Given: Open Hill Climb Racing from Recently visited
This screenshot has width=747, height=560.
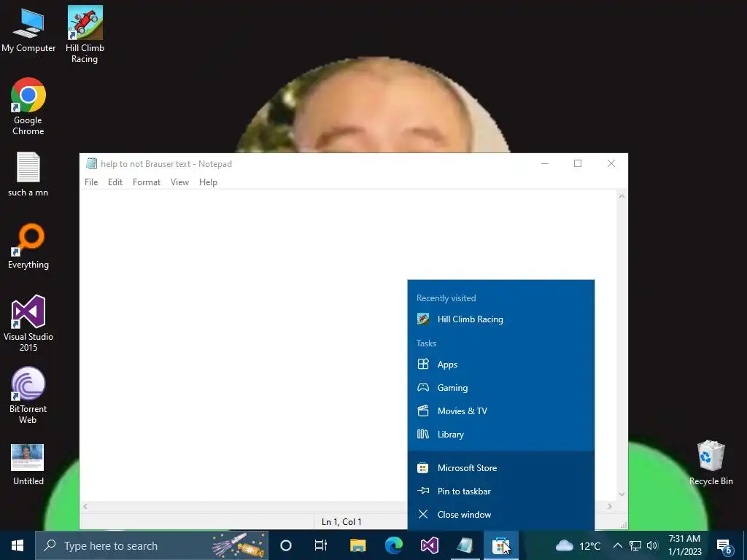Looking at the screenshot, I should (500, 319).
